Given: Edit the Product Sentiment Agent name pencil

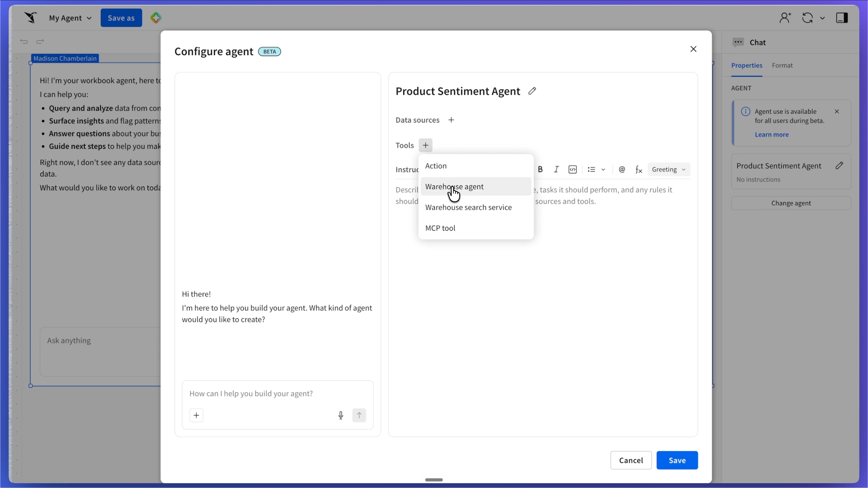Looking at the screenshot, I should [532, 91].
